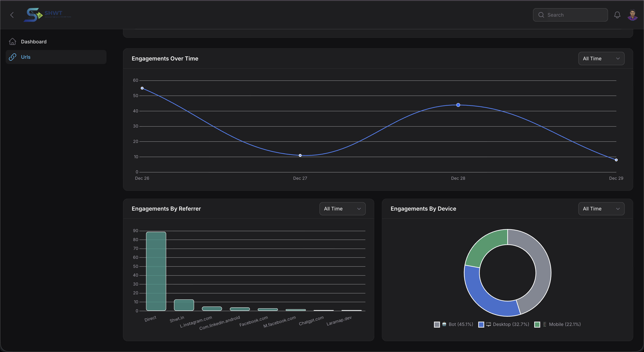Open the Engagements By Device range dropdown
Viewport: 644px width, 352px height.
(601, 209)
